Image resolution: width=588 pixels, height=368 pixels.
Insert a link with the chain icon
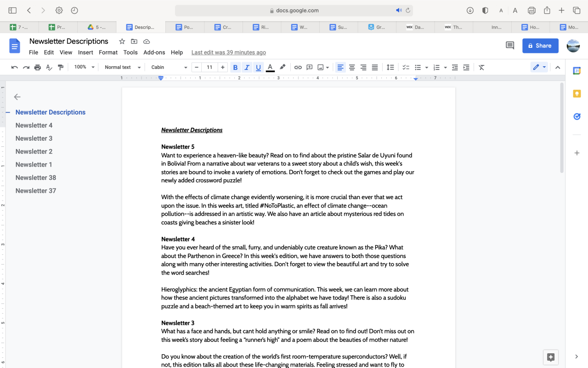298,67
